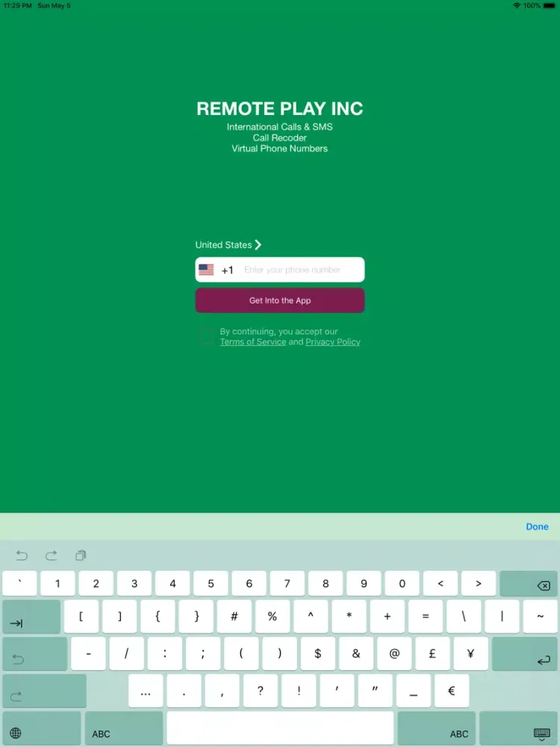The width and height of the screenshot is (560, 747).
Task: Tap the backspace delete key
Action: click(528, 583)
